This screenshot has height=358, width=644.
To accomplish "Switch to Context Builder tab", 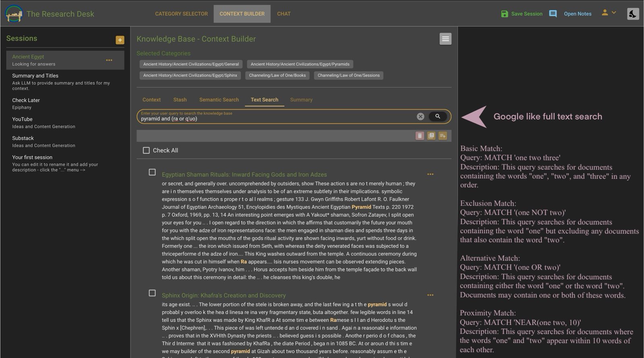I will pos(242,14).
